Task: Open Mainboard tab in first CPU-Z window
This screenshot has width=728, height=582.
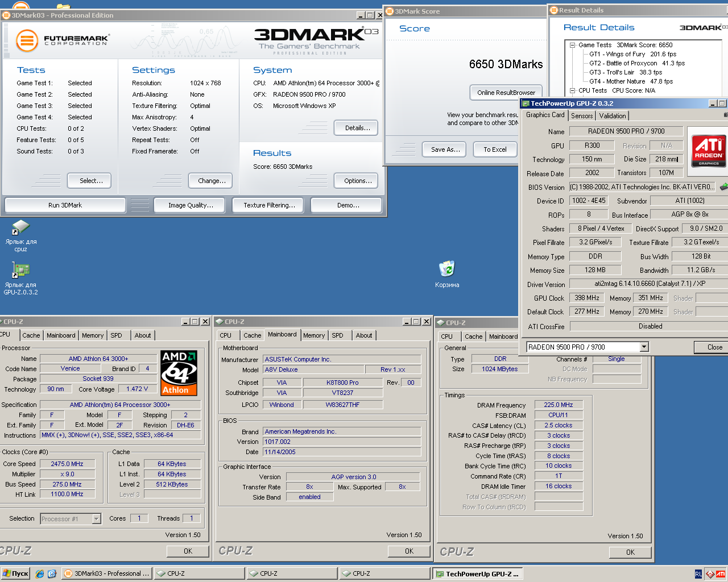Action: tap(61, 335)
